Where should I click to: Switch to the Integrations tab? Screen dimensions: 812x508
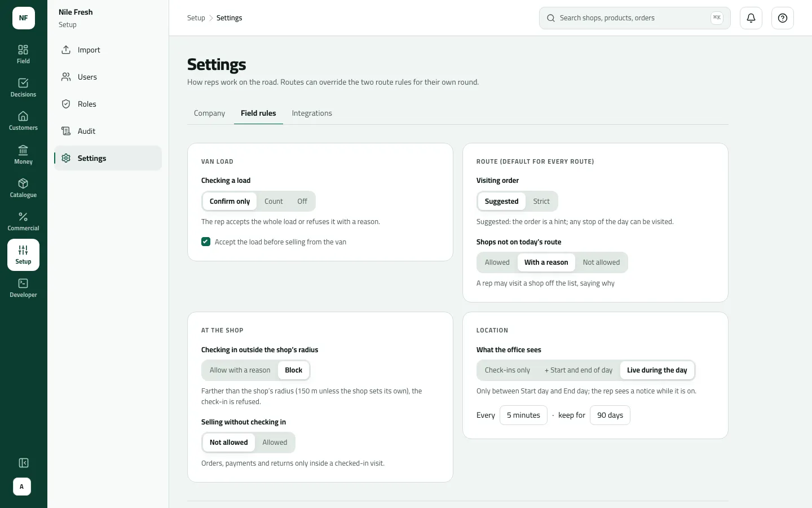pos(312,113)
